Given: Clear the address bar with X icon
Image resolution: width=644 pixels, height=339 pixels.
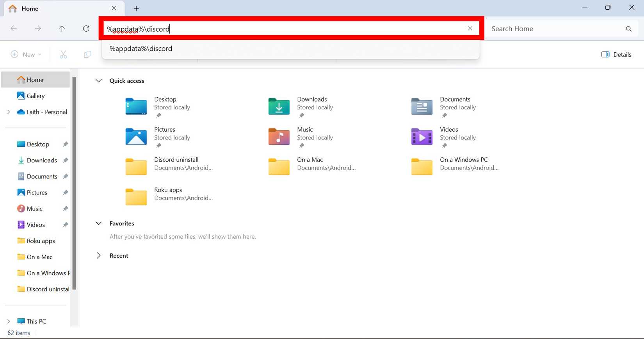Looking at the screenshot, I should click(470, 29).
